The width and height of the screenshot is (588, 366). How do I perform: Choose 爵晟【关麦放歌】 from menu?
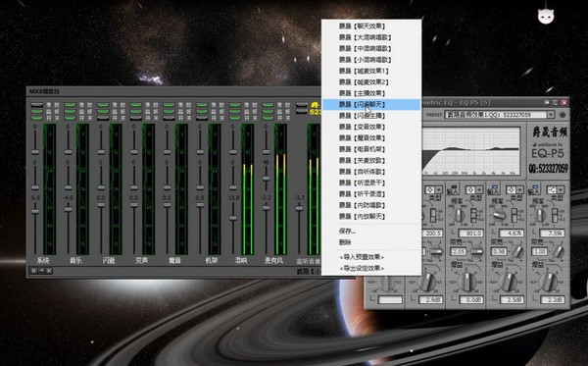371,160
